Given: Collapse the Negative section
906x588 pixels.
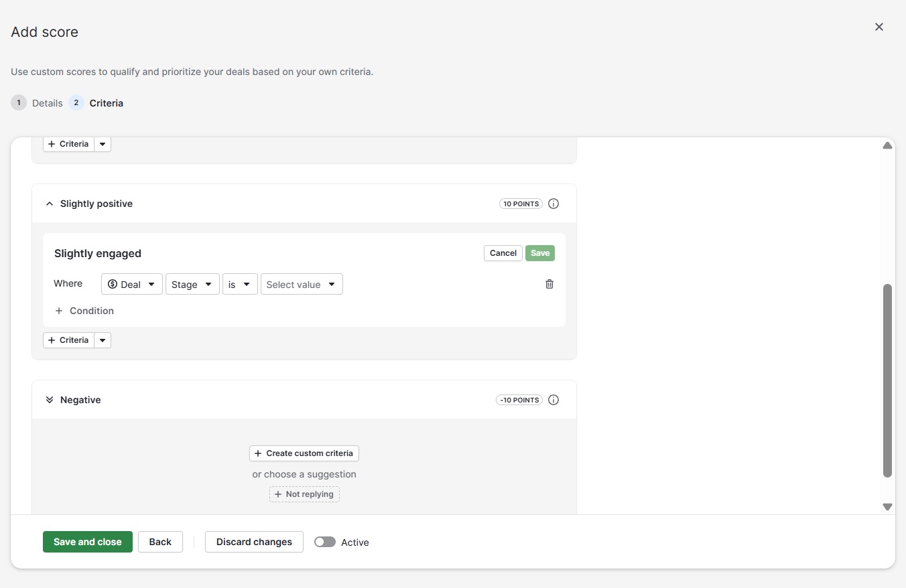Looking at the screenshot, I should pyautogui.click(x=49, y=400).
